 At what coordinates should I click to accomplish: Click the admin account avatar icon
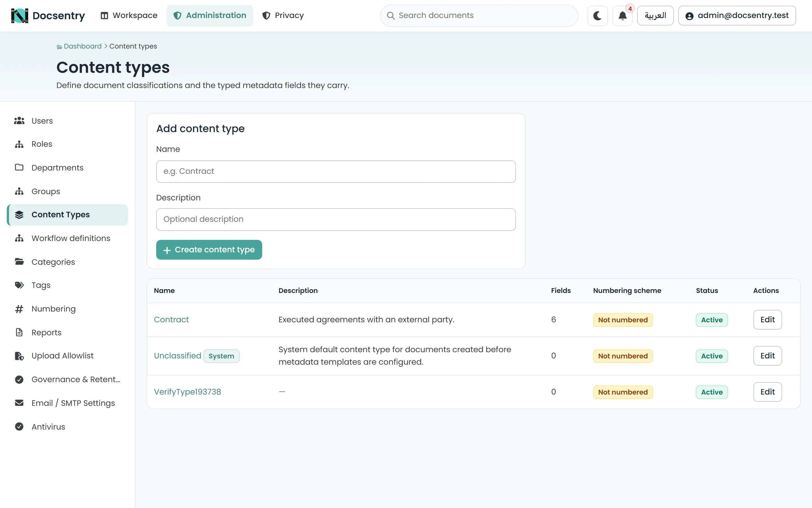tap(689, 16)
